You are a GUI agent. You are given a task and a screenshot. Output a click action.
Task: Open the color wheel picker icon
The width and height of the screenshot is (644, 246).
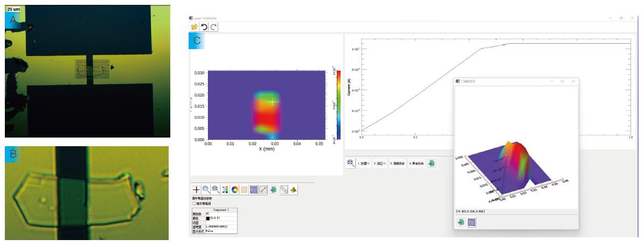pyautogui.click(x=234, y=190)
